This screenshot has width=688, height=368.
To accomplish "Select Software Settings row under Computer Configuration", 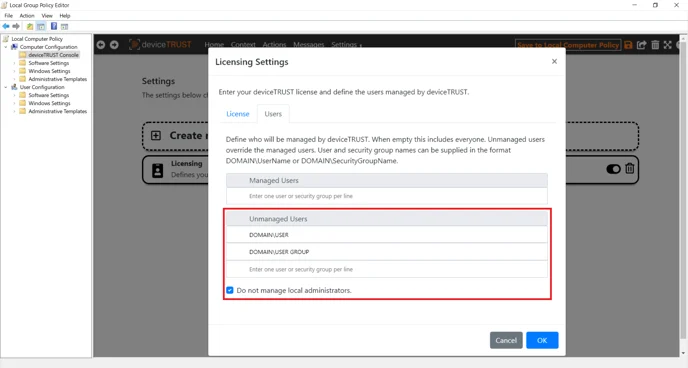I will pos(48,63).
